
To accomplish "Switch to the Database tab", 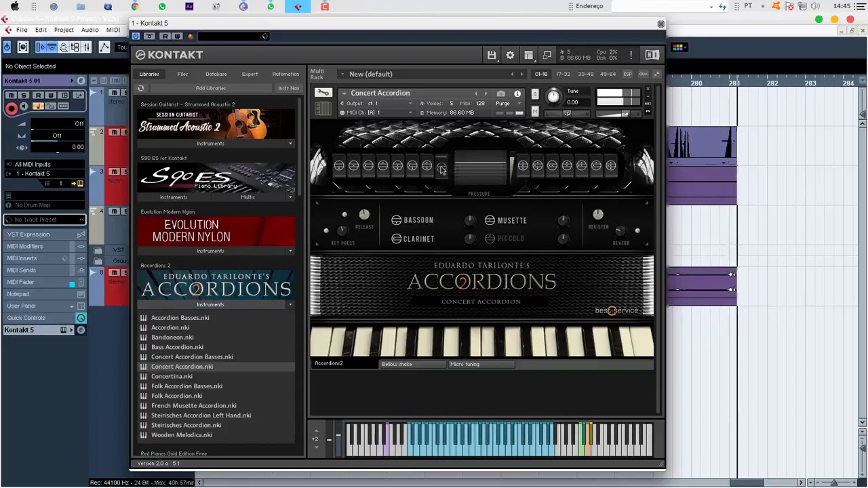I will [x=216, y=74].
